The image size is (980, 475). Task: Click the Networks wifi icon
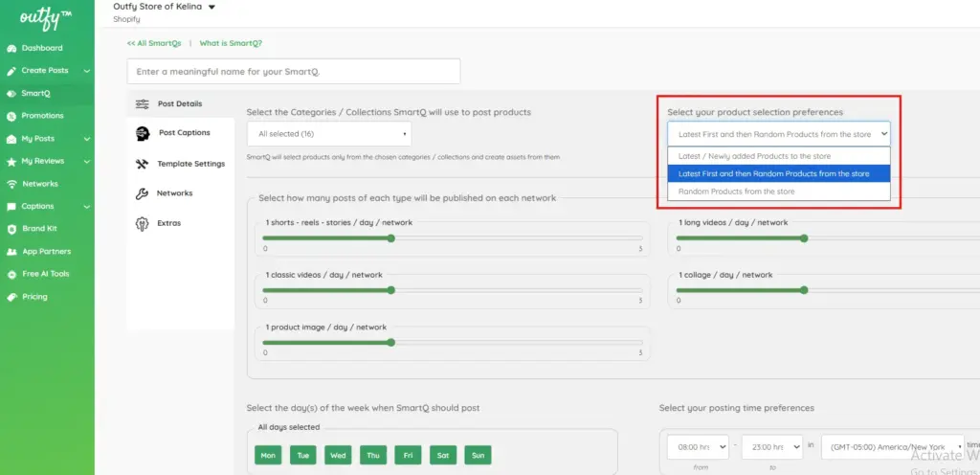pyautogui.click(x=11, y=184)
